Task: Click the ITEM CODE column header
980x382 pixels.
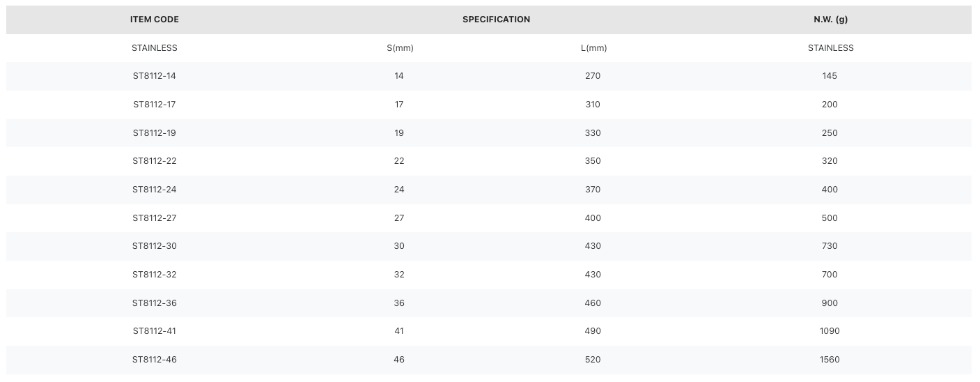Action: [155, 20]
